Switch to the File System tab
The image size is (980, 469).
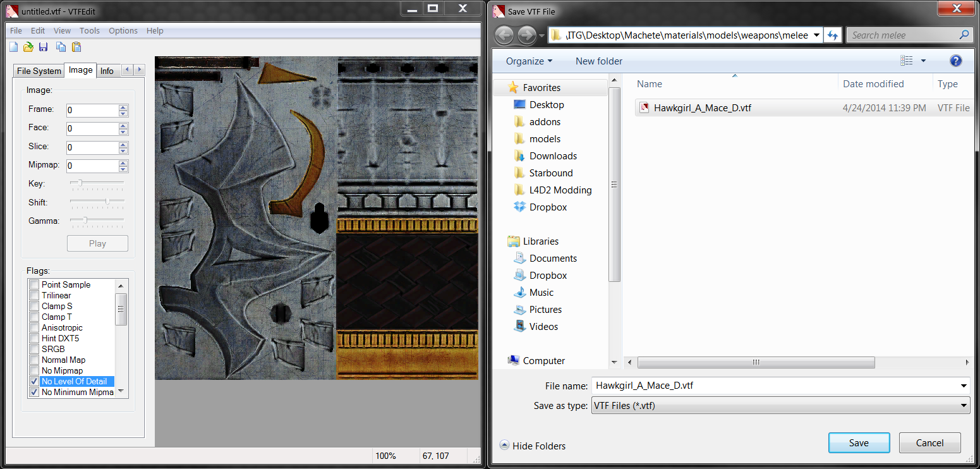pos(39,71)
